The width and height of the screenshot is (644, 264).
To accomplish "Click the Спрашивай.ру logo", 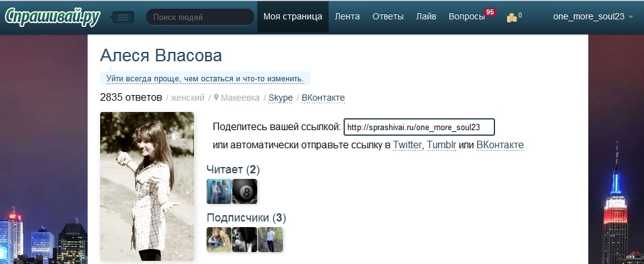I will pos(52,18).
